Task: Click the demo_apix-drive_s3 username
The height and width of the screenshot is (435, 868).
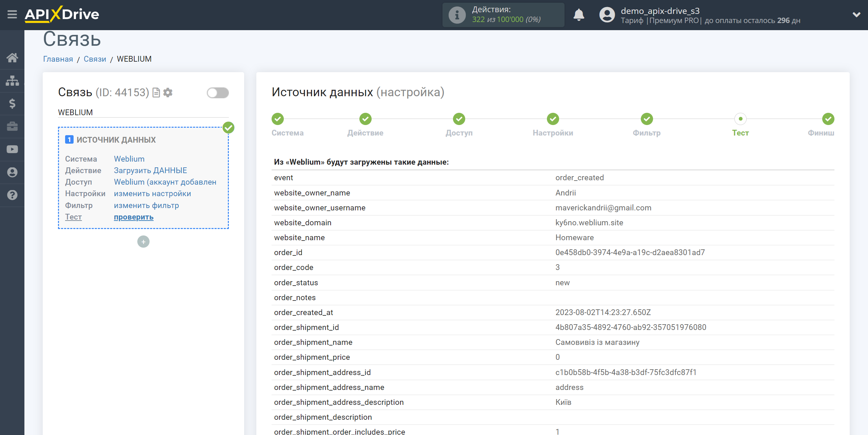Action: 660,11
